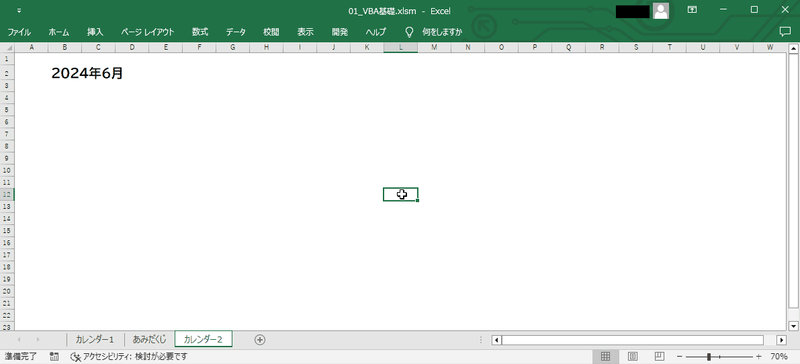The width and height of the screenshot is (800, 364).
Task: Click the 準備完了 status text
Action: (21, 356)
